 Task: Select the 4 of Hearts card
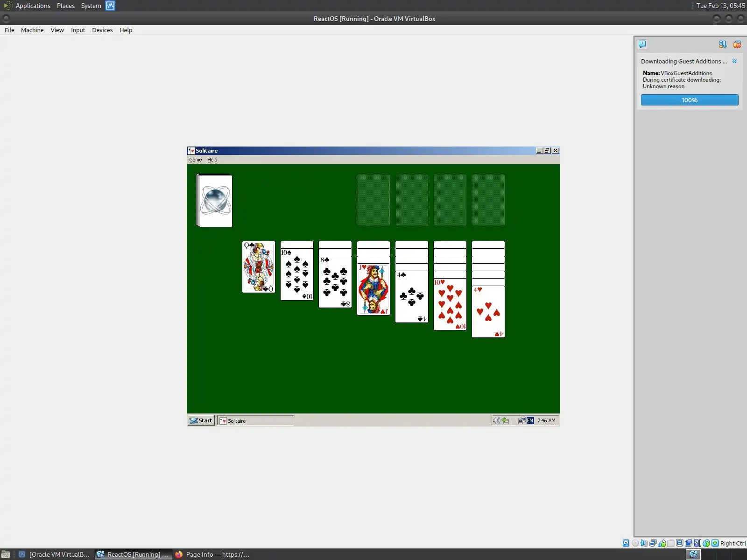click(x=488, y=312)
